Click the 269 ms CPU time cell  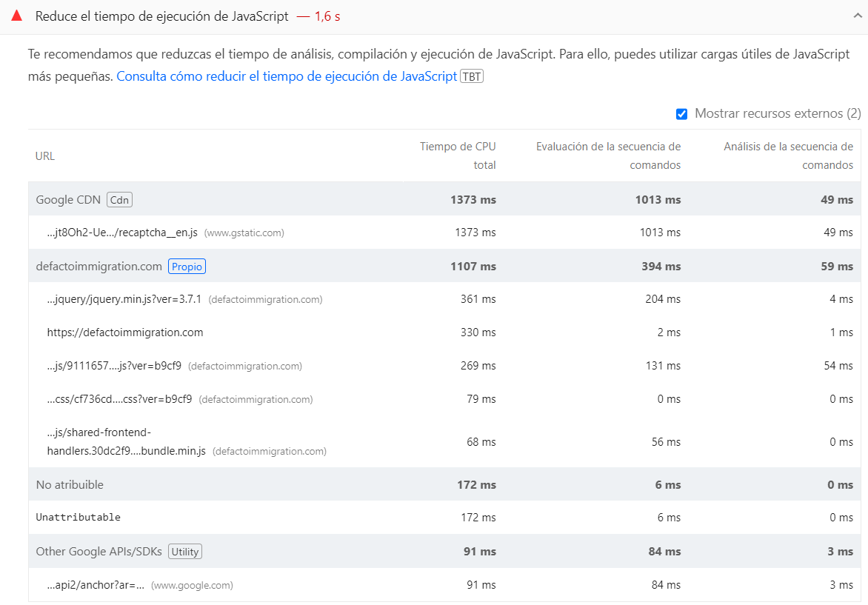click(478, 365)
